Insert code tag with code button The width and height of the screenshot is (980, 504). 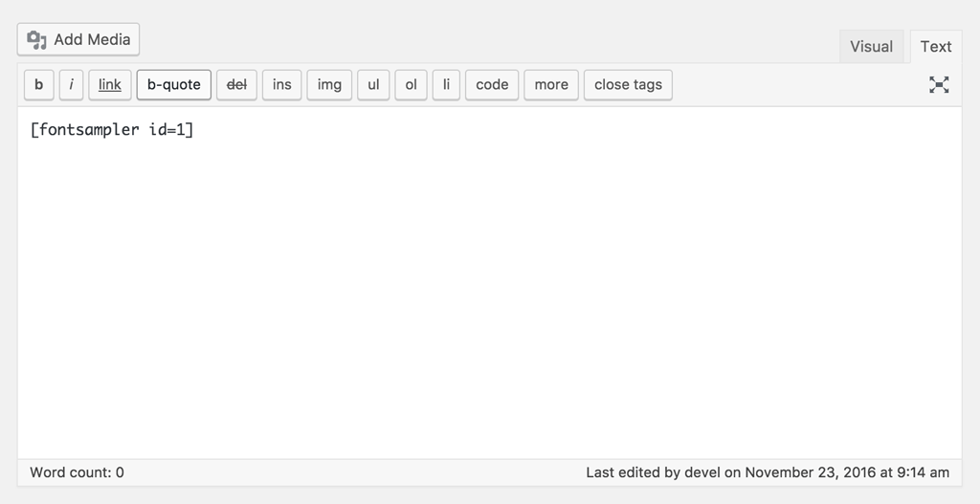pyautogui.click(x=492, y=84)
